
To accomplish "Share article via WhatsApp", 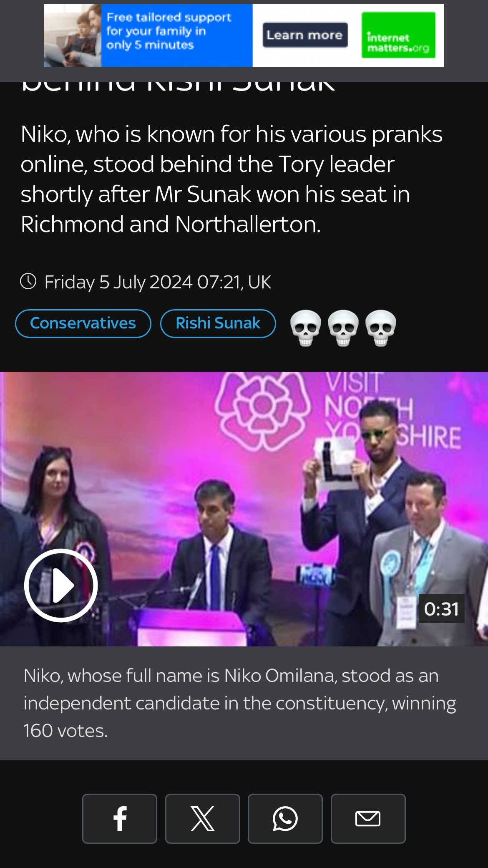I will tap(285, 818).
